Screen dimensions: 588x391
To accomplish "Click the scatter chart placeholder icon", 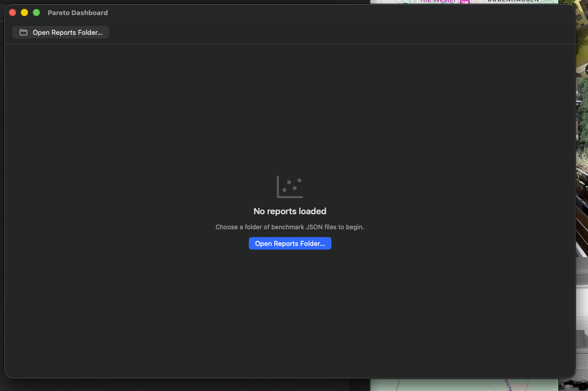I will [x=290, y=187].
